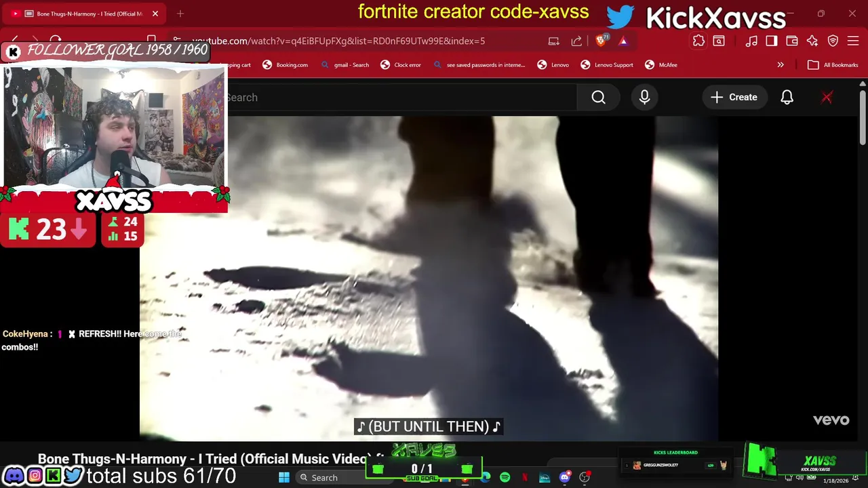The width and height of the screenshot is (868, 488).
Task: Open the All Bookmarks folder
Action: click(833, 65)
